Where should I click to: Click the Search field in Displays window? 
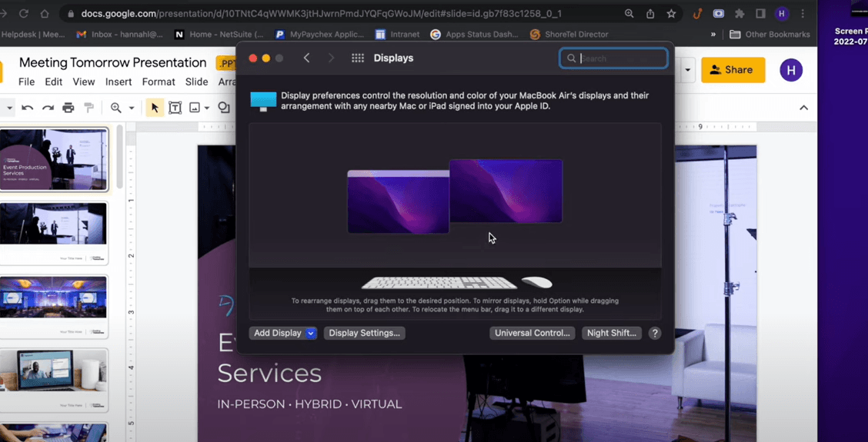613,58
